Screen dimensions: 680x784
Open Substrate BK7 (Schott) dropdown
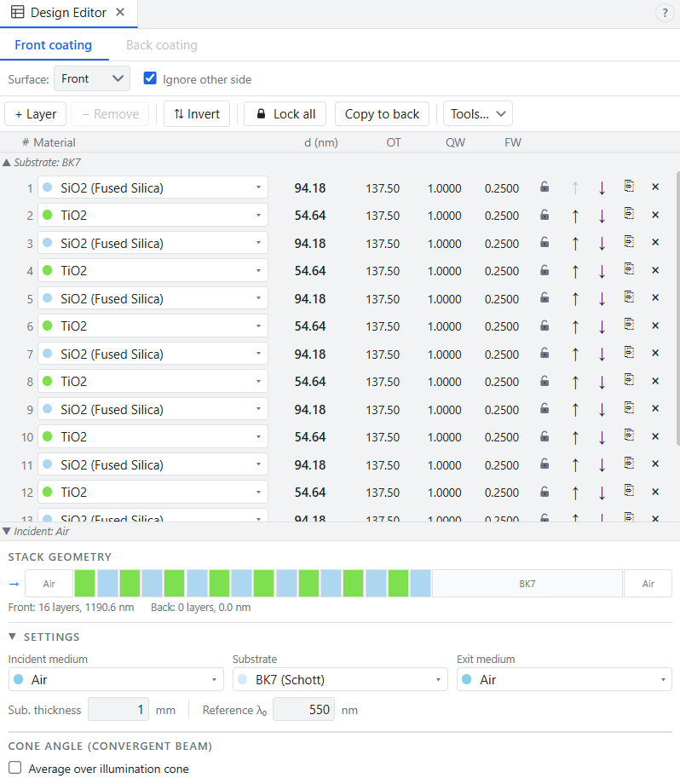tap(340, 679)
